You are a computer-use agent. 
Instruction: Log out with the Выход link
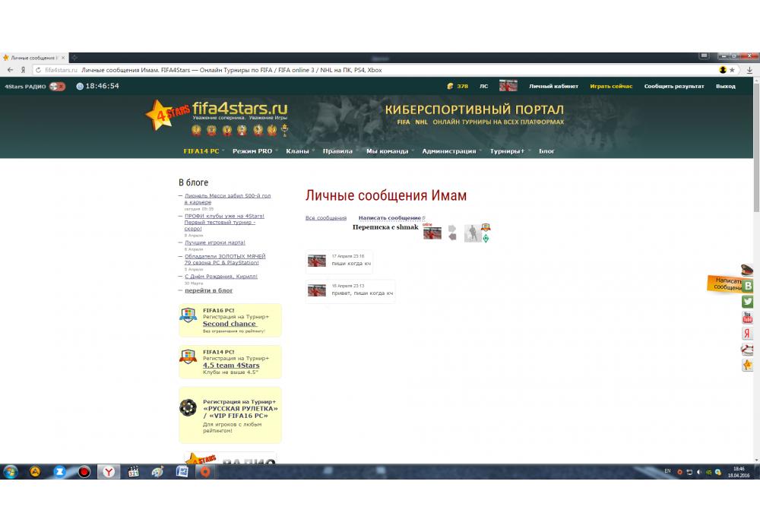(726, 86)
